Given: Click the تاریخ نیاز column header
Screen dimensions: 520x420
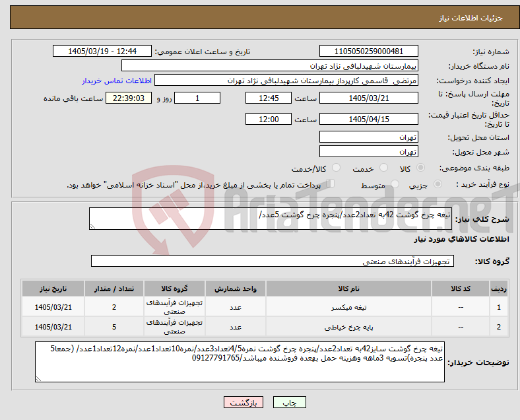Looking at the screenshot, I should [53, 289].
